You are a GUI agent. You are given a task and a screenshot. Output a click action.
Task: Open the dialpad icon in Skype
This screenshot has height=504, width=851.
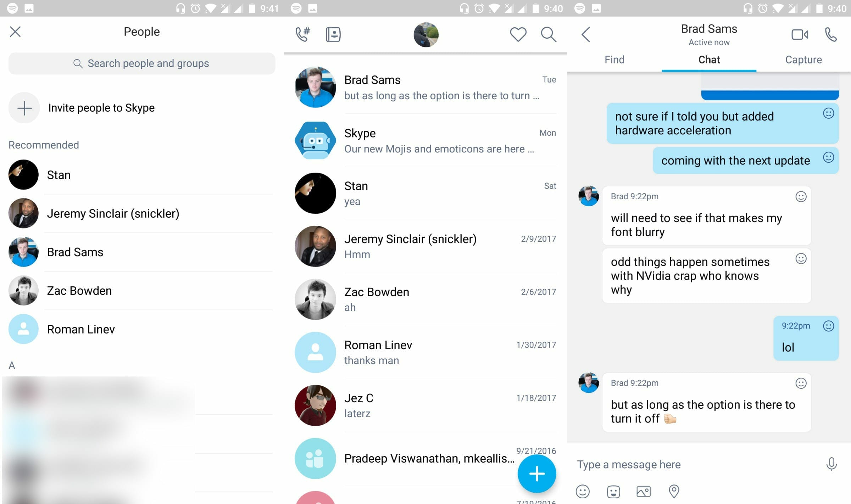tap(302, 34)
